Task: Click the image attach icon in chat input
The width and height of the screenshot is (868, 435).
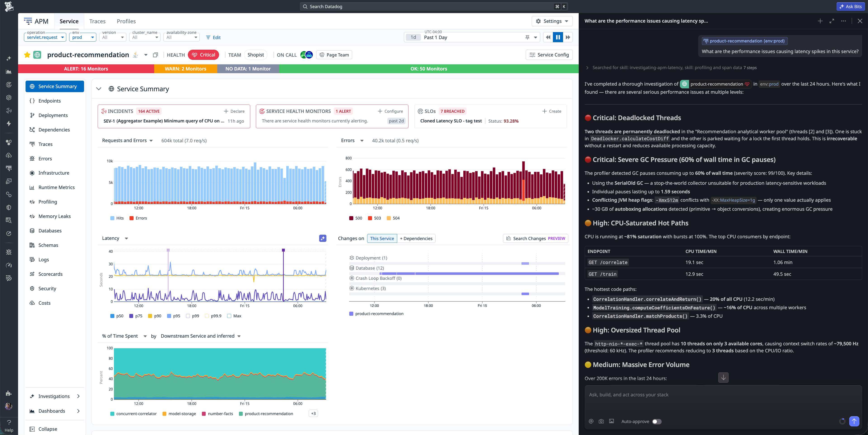Action: click(x=612, y=421)
